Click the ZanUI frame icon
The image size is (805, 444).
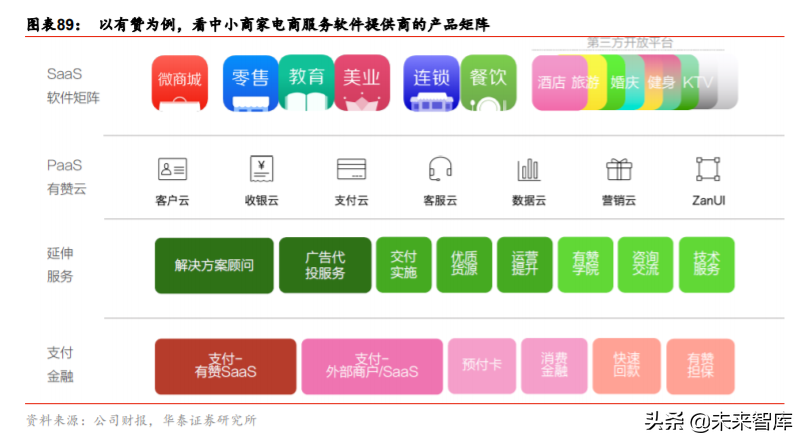pos(708,169)
